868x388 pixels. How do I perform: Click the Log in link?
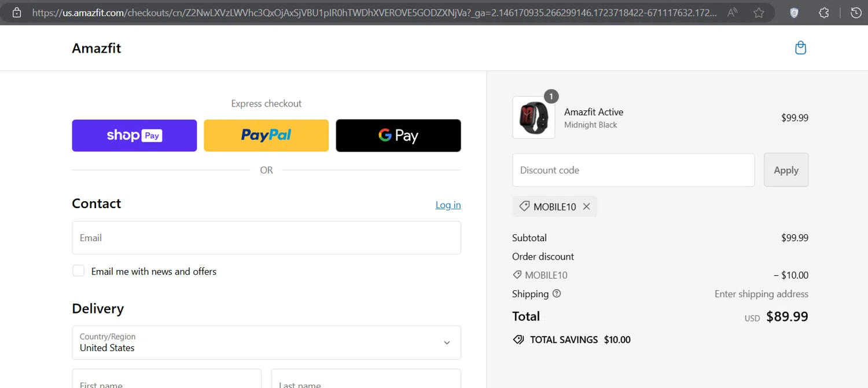[x=448, y=205]
